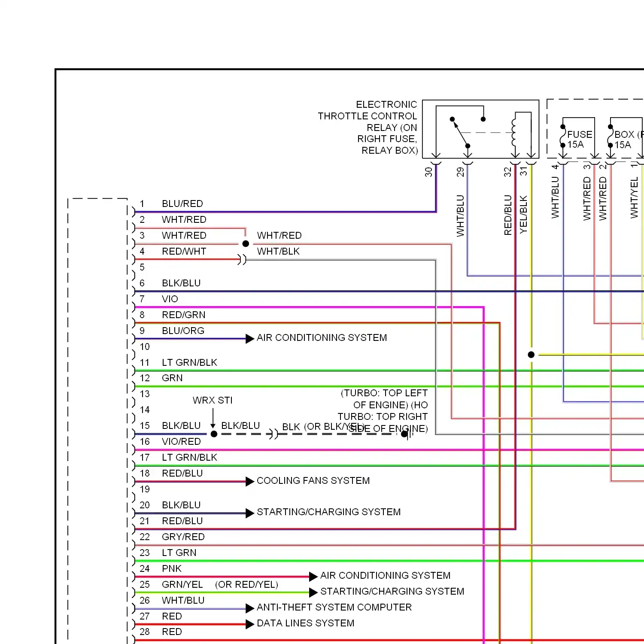
Task: Click the VIO label at pin 7
Action: pyautogui.click(x=170, y=299)
